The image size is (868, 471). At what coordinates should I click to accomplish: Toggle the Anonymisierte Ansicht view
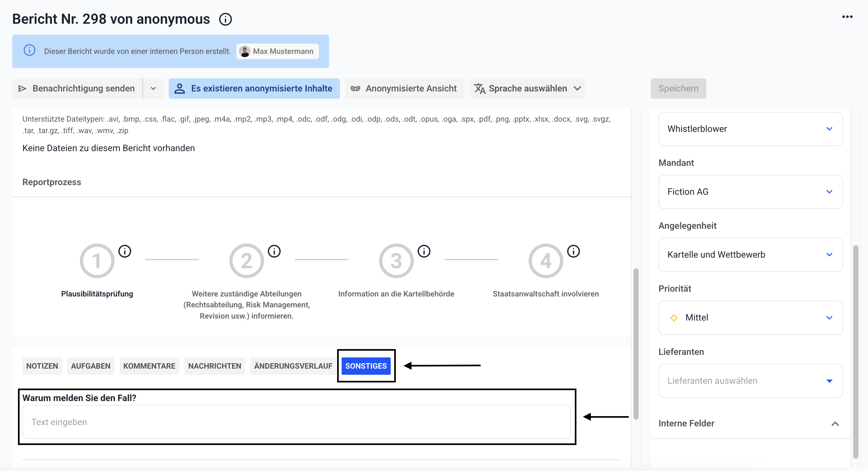404,88
